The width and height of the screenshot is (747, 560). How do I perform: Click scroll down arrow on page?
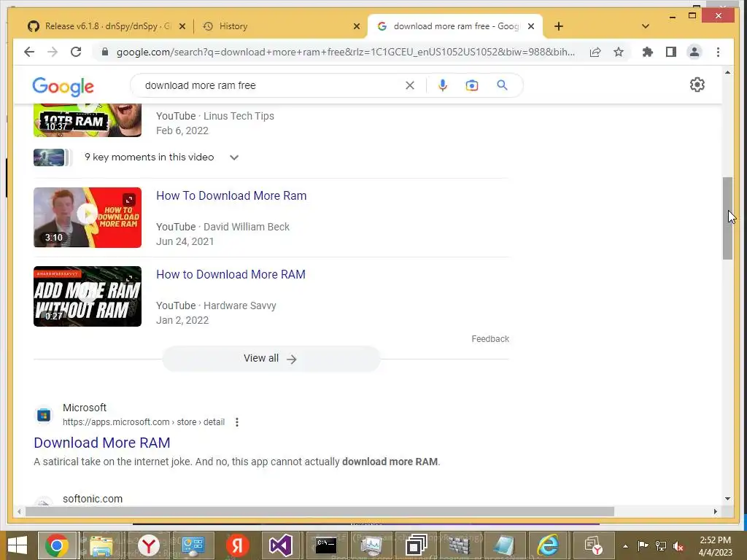coord(727,499)
